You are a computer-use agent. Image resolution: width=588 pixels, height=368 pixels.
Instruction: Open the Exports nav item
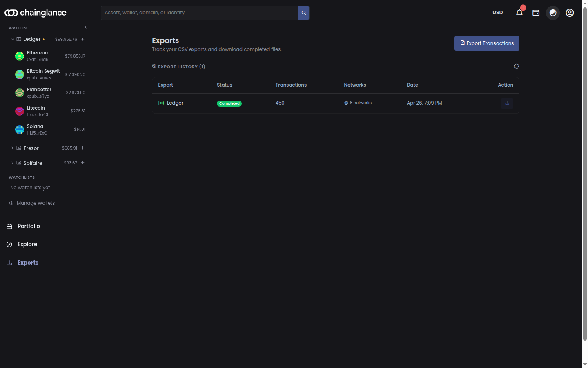[28, 263]
